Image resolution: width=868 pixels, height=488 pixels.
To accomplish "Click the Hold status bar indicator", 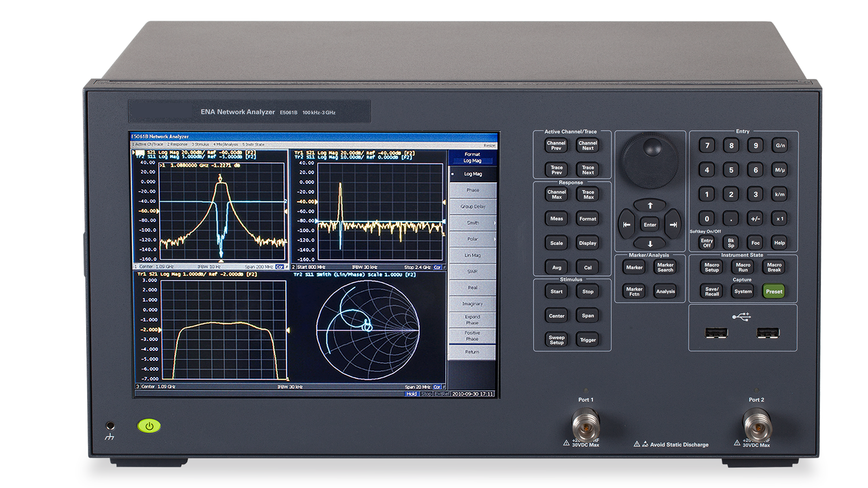I will pos(411,394).
